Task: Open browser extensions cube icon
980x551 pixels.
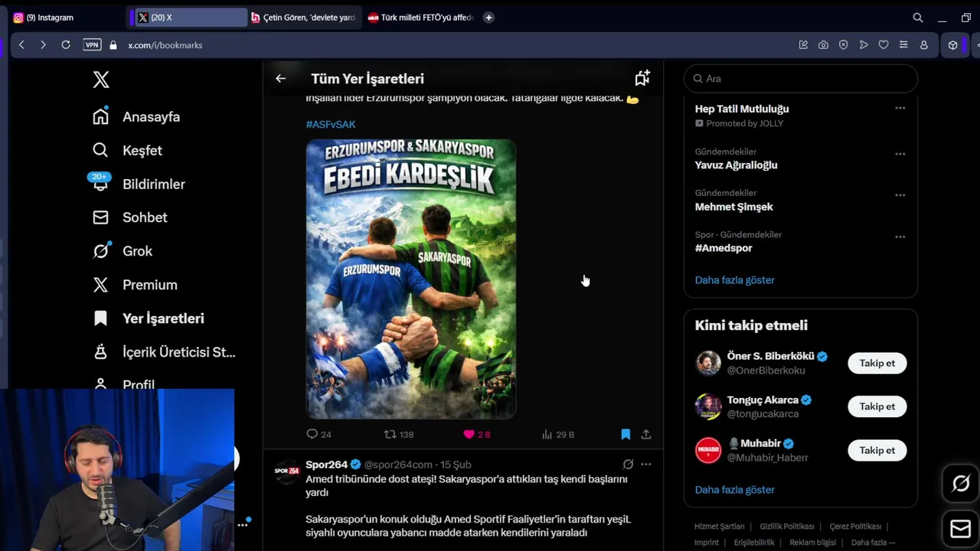Action: (x=952, y=45)
